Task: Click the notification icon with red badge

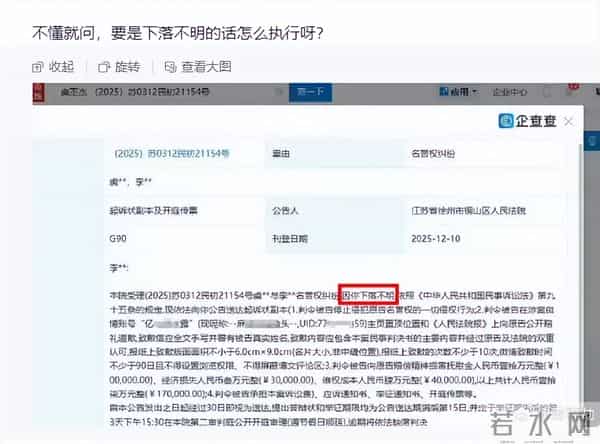Action: tap(571, 90)
